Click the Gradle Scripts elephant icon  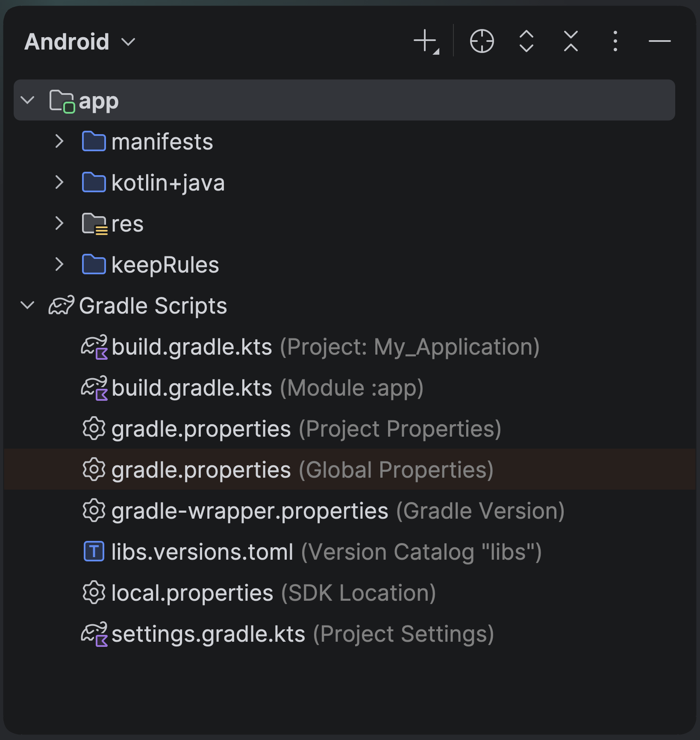click(x=62, y=305)
